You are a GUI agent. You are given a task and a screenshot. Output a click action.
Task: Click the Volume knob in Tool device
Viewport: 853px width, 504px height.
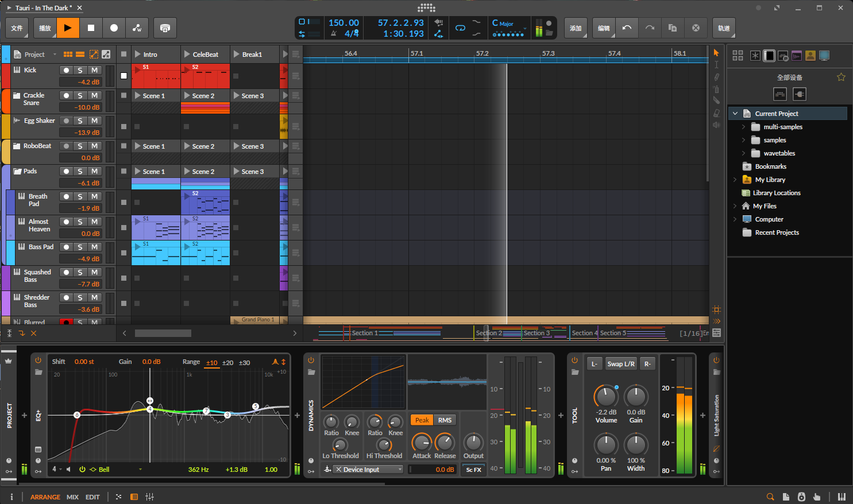(605, 396)
